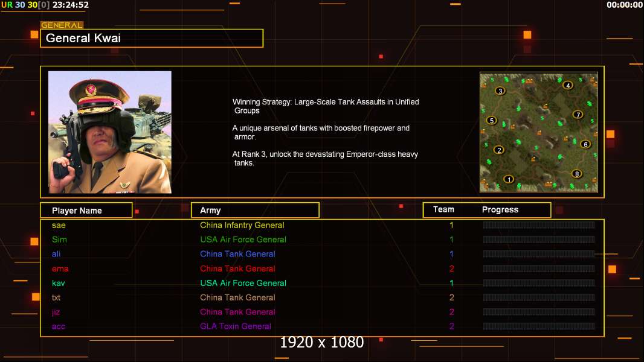Click the 'At Rank 3' Emperor tanks text
Image resolution: width=644 pixels, height=362 pixels.
click(x=325, y=159)
